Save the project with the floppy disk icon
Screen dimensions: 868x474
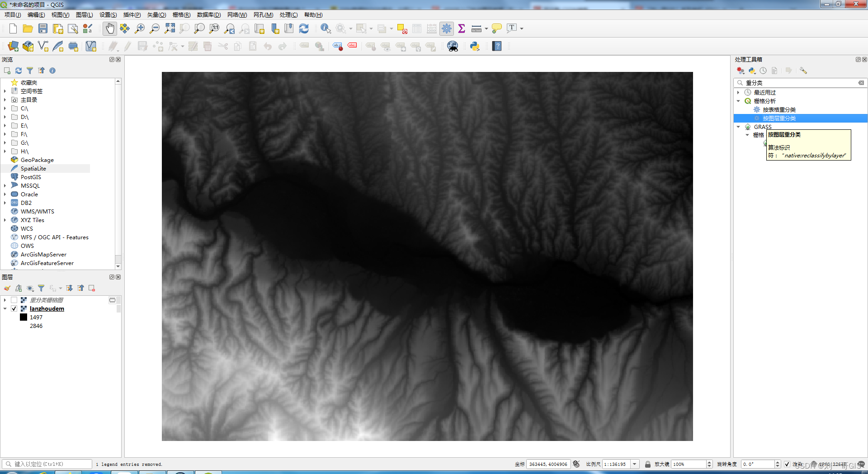tap(43, 28)
